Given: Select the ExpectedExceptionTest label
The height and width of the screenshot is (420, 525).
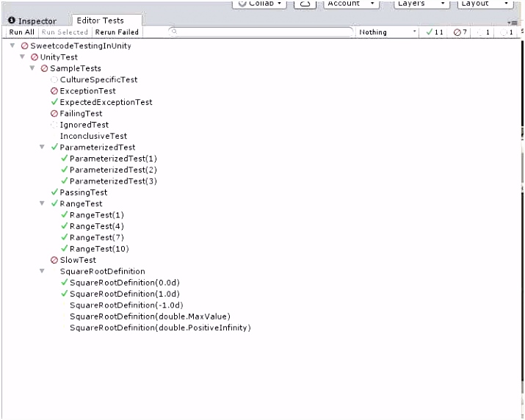Looking at the screenshot, I should (x=106, y=102).
